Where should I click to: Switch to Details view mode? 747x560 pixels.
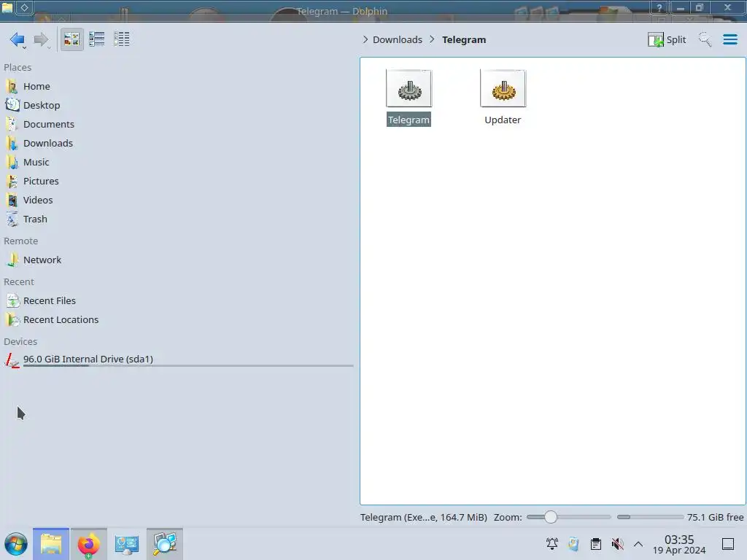[122, 39]
